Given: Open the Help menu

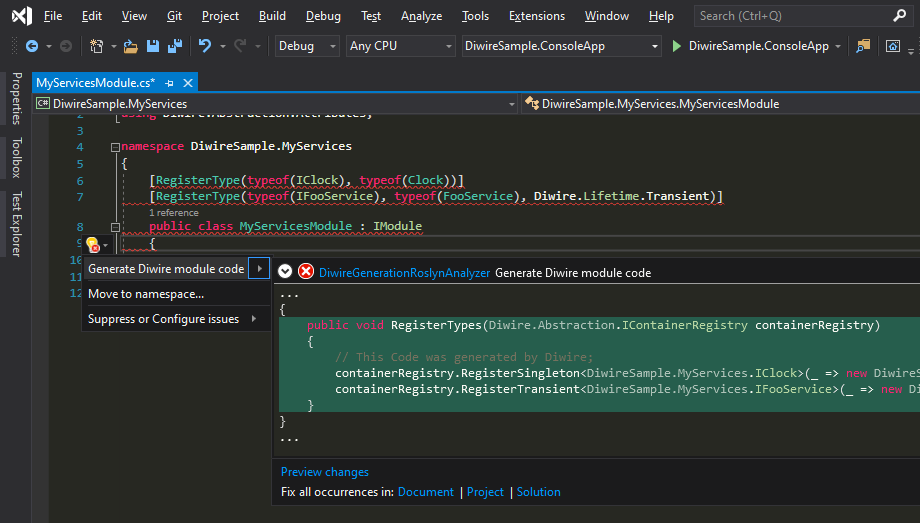Looking at the screenshot, I should [661, 16].
